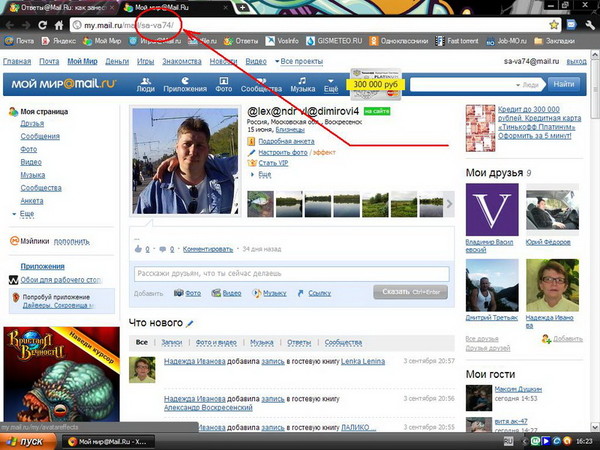Screen dimensions: 600x450
Task: Open Фото in the blue header
Action: click(223, 85)
